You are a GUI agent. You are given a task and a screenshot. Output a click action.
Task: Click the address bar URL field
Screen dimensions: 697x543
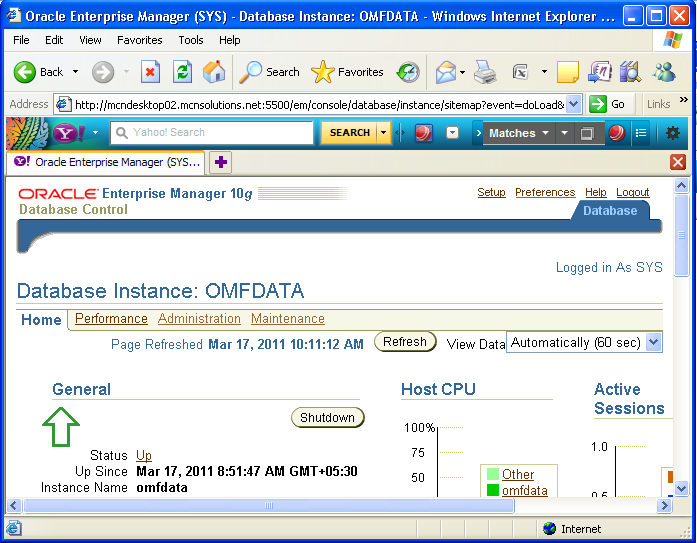click(x=311, y=104)
